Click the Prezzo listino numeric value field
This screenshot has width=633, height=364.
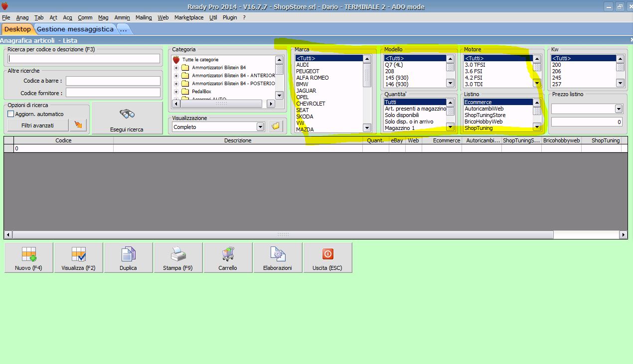pos(587,122)
